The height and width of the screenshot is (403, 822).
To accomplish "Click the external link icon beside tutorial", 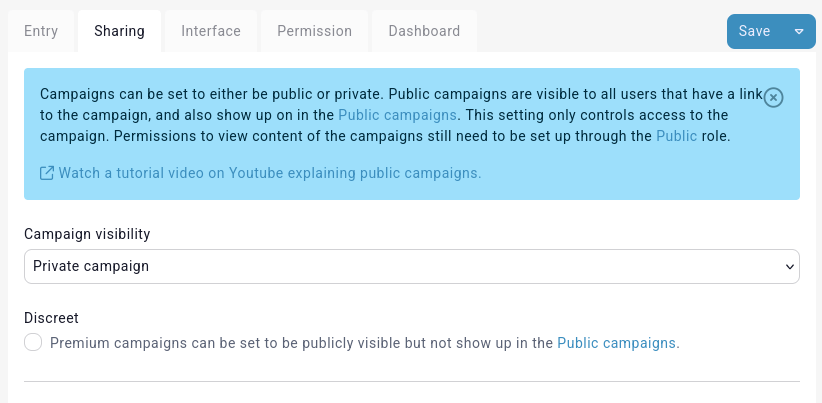I will pos(47,173).
